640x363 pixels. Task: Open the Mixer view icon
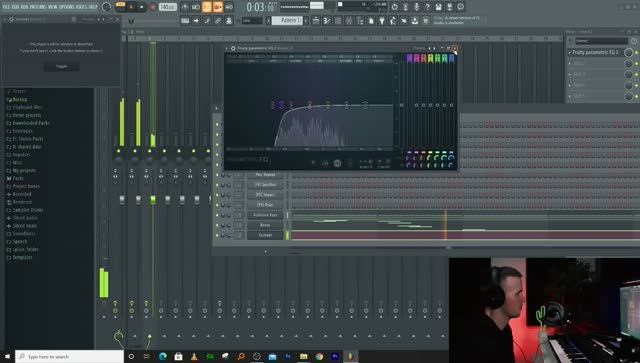click(349, 20)
